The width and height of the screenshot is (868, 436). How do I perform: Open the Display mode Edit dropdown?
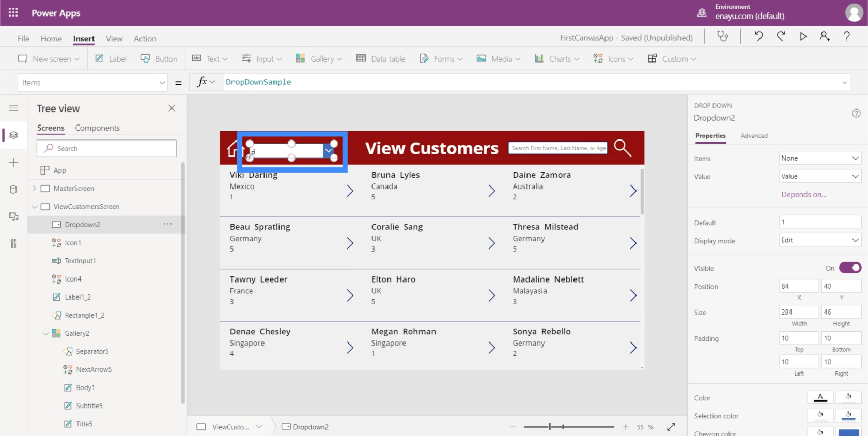pos(820,240)
